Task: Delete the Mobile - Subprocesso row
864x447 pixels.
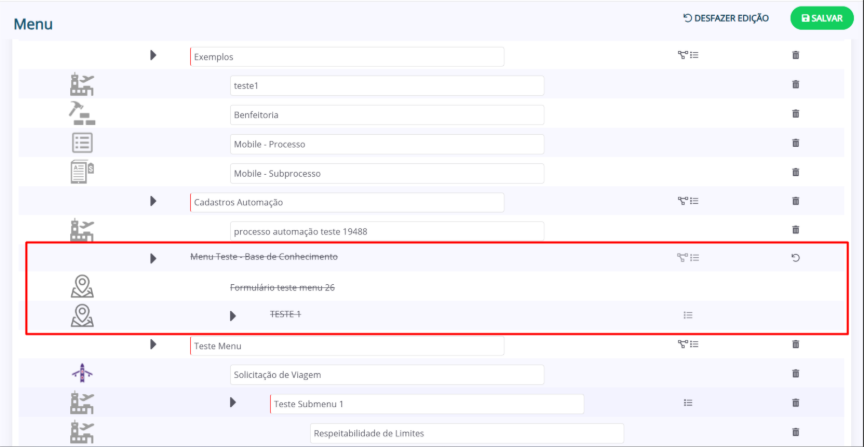Action: (795, 172)
